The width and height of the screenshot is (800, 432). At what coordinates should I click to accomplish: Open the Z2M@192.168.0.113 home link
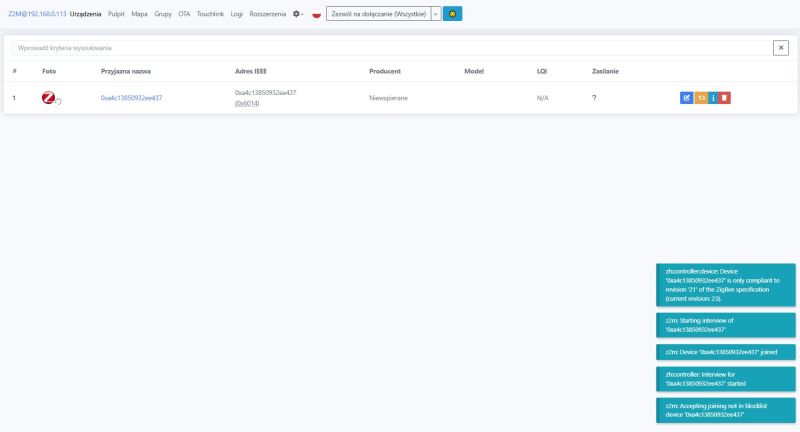click(37, 14)
